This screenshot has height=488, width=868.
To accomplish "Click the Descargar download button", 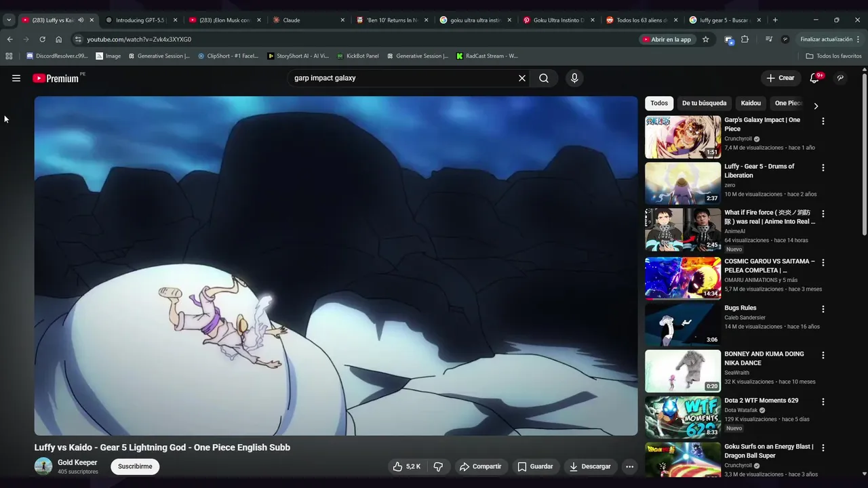I will tap(590, 466).
